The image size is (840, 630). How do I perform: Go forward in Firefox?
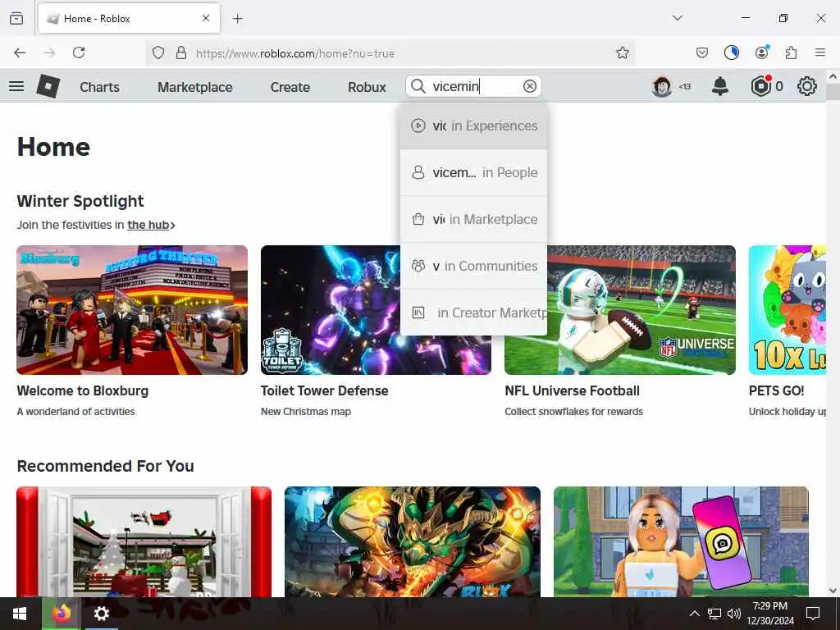(49, 52)
